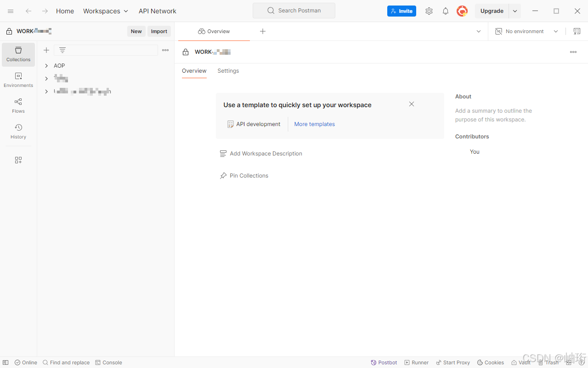This screenshot has width=588, height=368.
Task: Click Start Proxy
Action: (453, 362)
